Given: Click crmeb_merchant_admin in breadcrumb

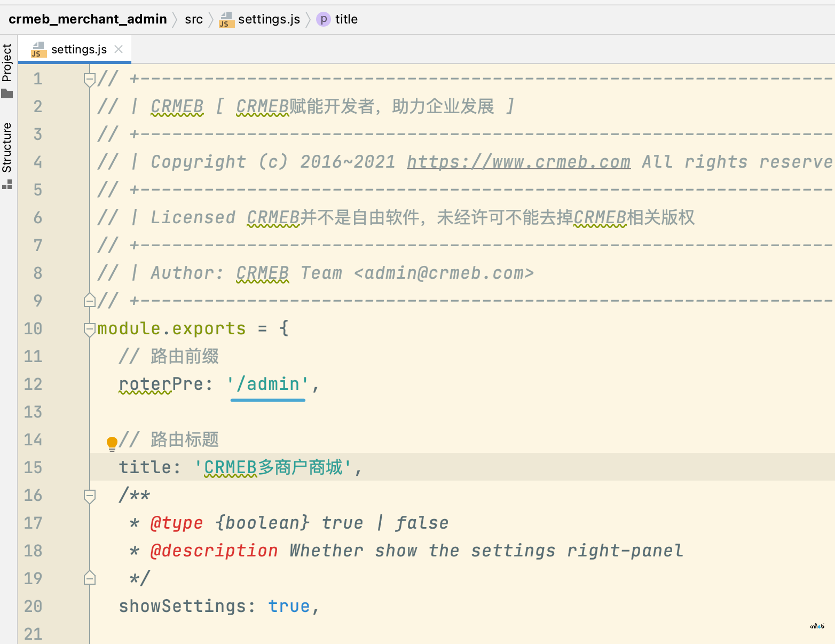Looking at the screenshot, I should [88, 19].
